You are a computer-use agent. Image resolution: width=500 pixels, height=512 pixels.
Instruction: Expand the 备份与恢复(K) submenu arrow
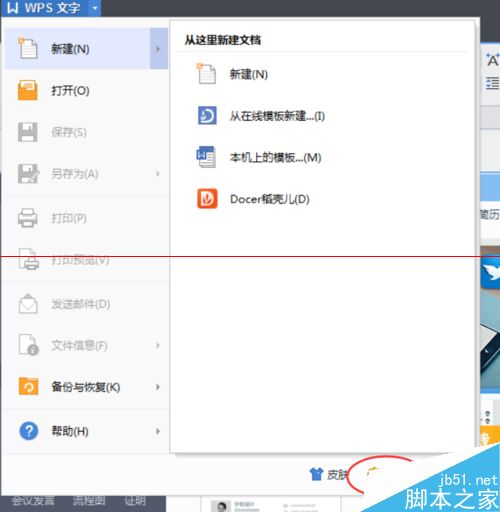coord(158,387)
